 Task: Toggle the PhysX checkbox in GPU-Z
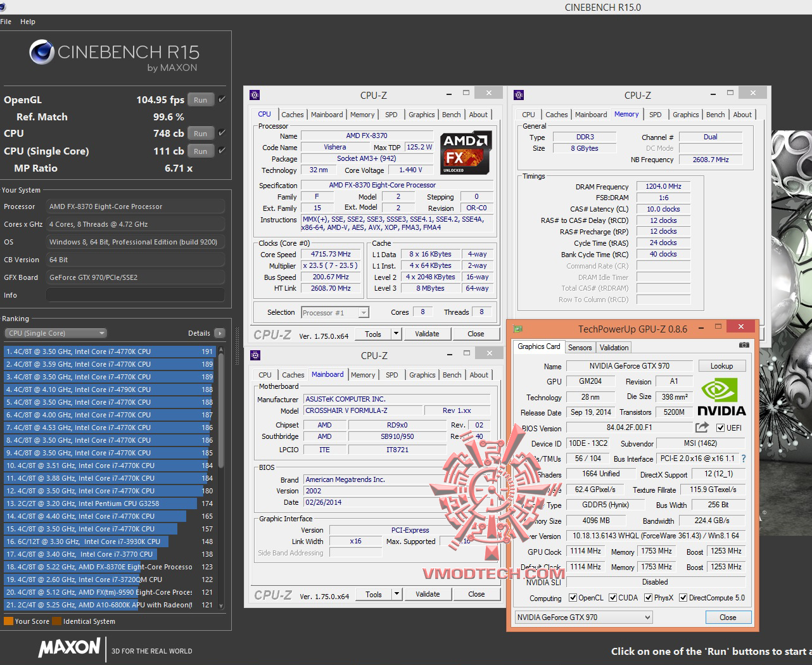point(648,598)
